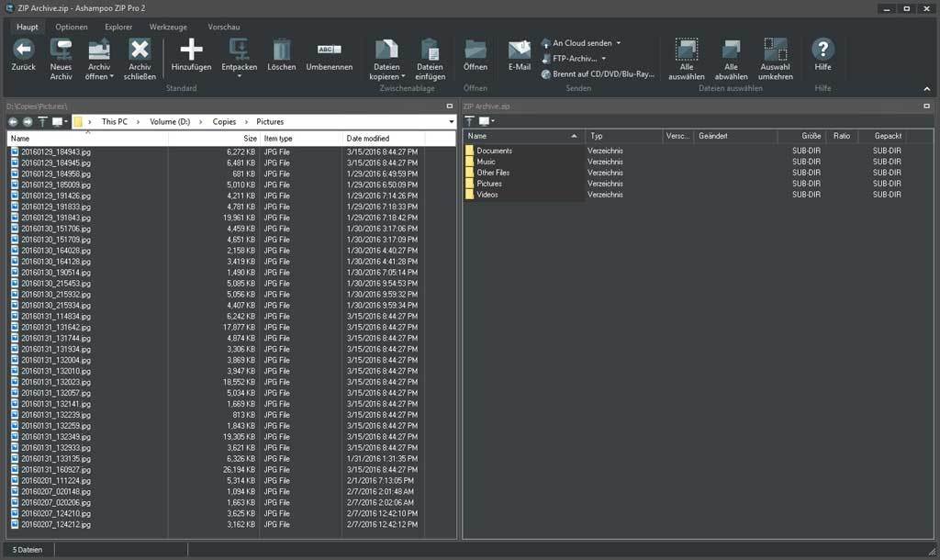Sort archive list by Gepackt column
This screenshot has height=560, width=940.
click(x=881, y=136)
